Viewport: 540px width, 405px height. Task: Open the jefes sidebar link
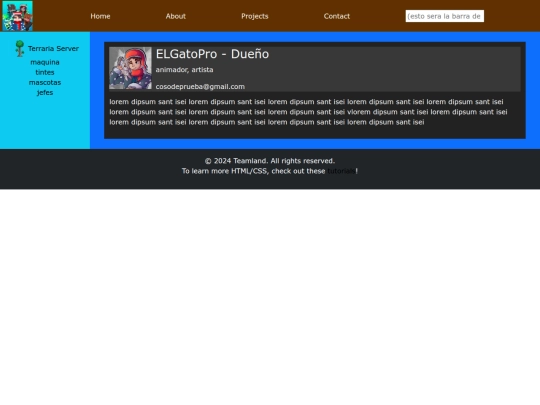[x=45, y=93]
